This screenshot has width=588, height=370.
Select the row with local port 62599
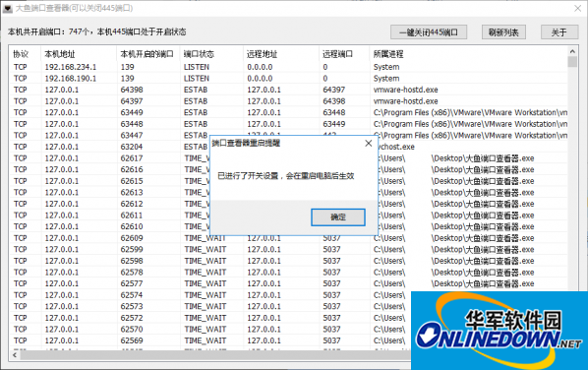point(289,249)
